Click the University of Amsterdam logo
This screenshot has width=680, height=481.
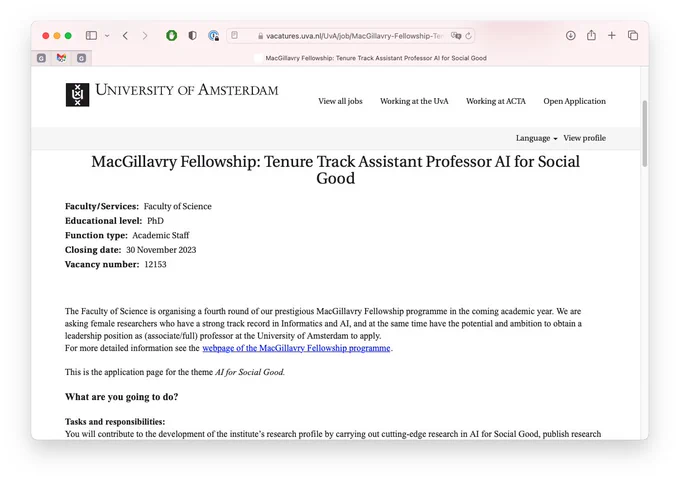point(77,95)
